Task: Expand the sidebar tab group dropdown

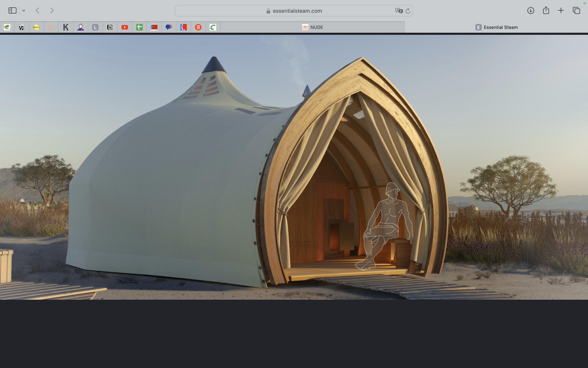Action: click(x=24, y=10)
